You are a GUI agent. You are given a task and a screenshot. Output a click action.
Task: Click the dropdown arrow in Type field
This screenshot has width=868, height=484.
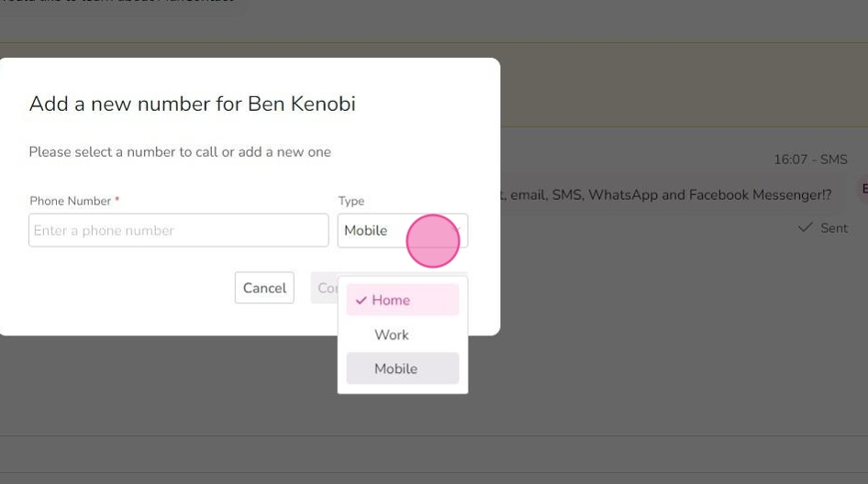[x=459, y=230]
